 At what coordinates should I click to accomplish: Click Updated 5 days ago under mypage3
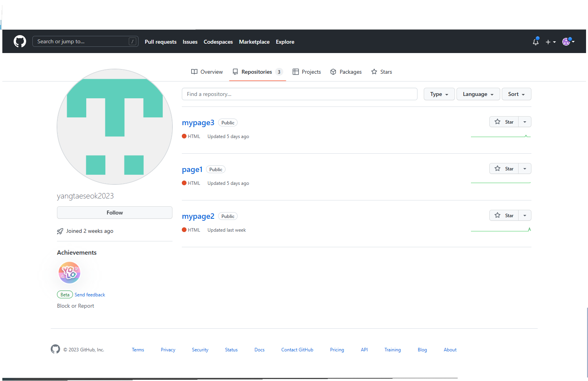(x=228, y=136)
